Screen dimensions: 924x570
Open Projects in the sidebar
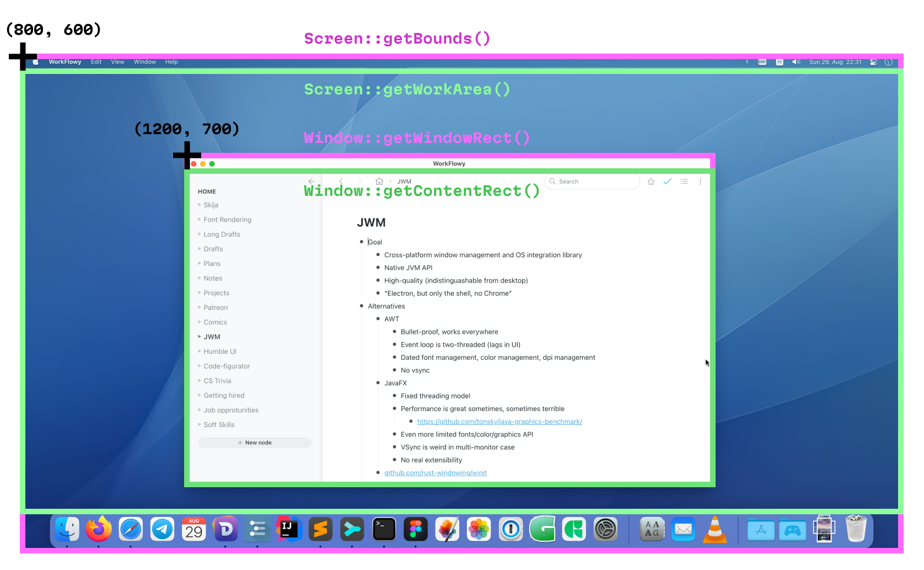click(x=217, y=293)
